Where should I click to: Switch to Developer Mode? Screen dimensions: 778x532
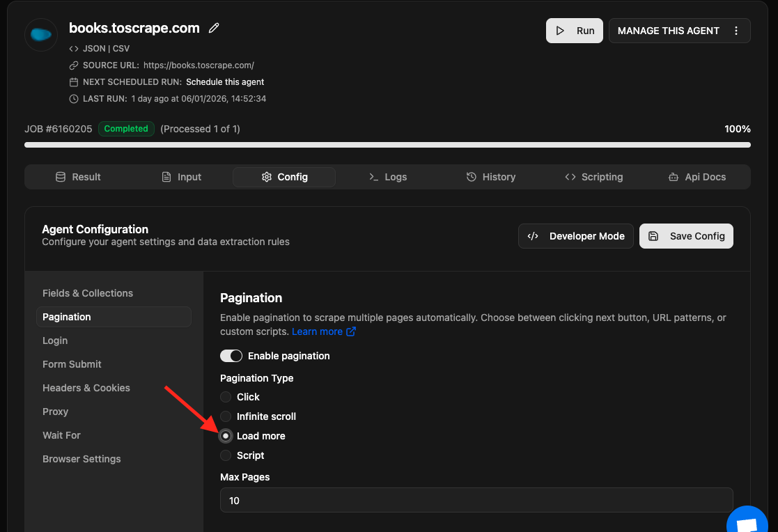click(576, 236)
